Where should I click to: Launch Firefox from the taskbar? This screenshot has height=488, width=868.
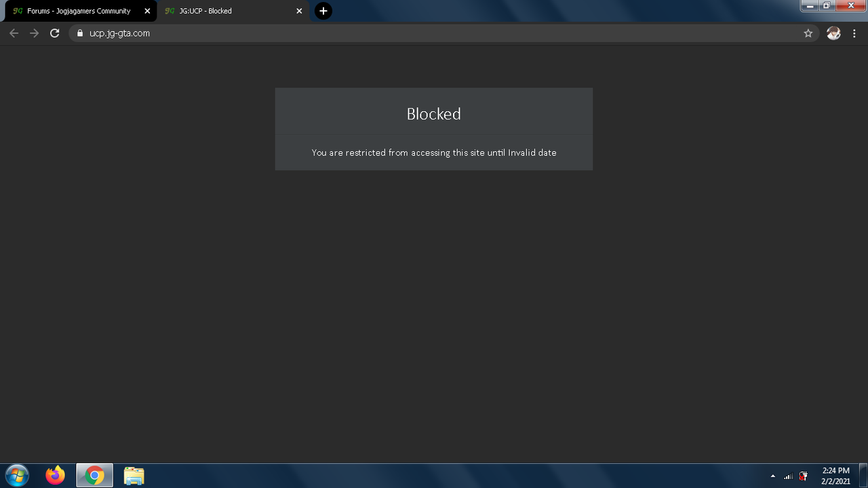tap(56, 476)
